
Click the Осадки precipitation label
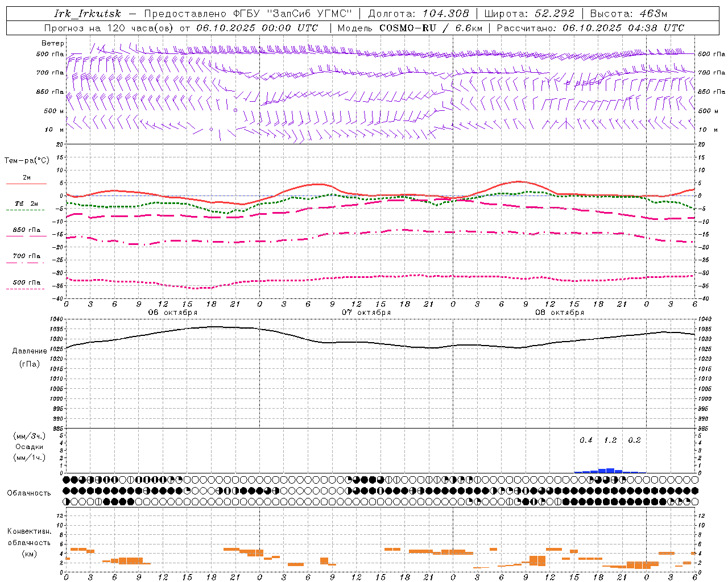point(30,447)
